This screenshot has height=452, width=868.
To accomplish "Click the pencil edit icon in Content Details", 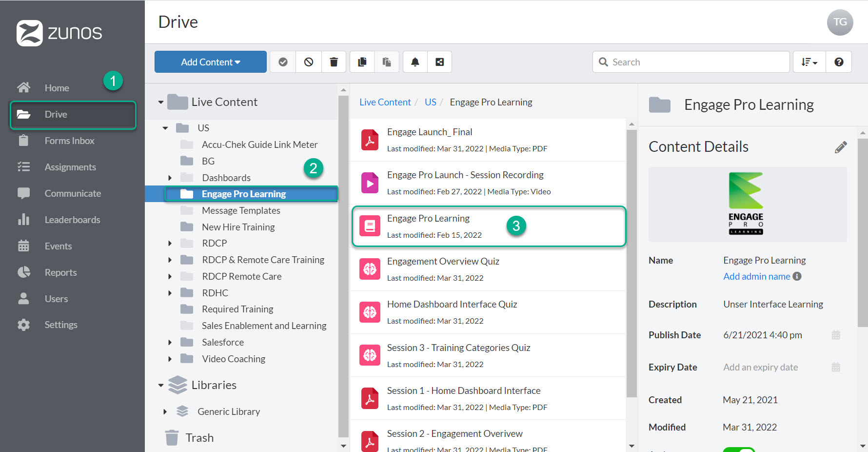I will [x=841, y=147].
